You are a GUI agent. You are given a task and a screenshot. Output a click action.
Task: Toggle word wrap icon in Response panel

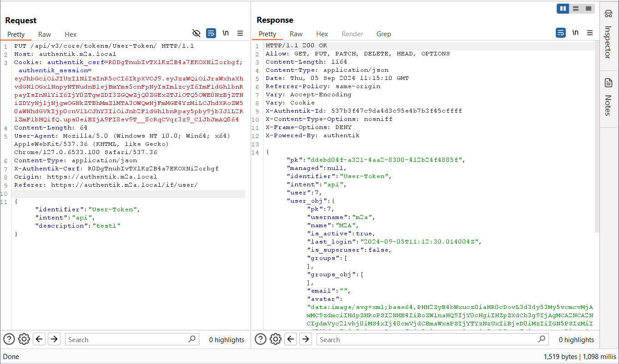[561, 33]
